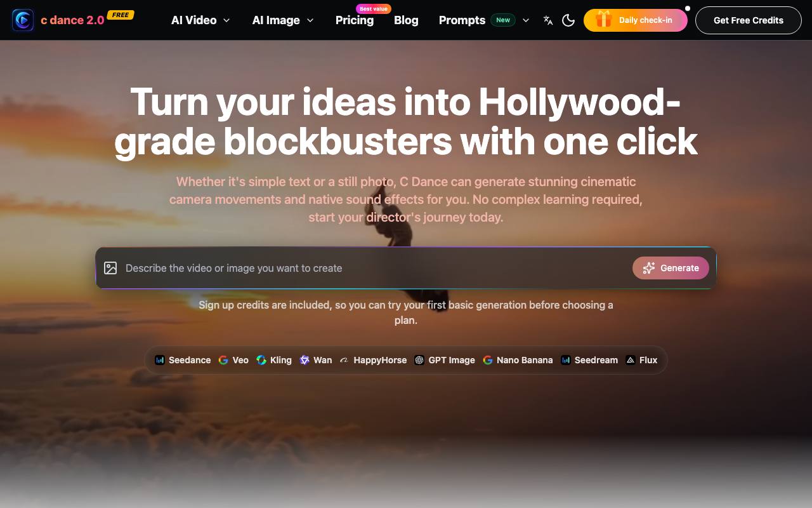
Task: Choose the Wan model chip
Action: tap(316, 360)
